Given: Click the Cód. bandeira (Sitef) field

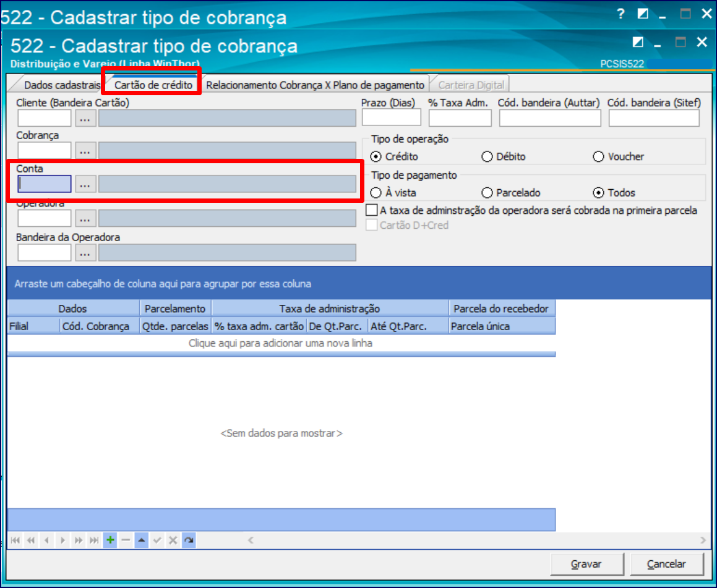Looking at the screenshot, I should click(654, 118).
